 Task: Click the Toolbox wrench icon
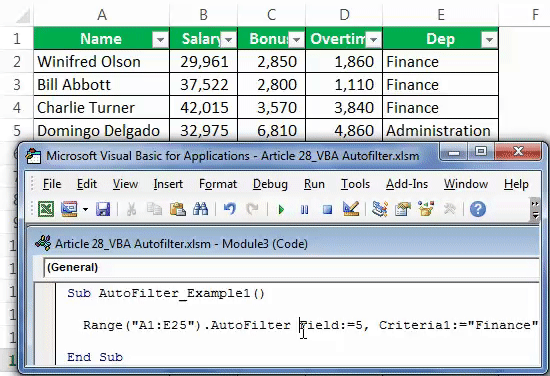[449, 209]
